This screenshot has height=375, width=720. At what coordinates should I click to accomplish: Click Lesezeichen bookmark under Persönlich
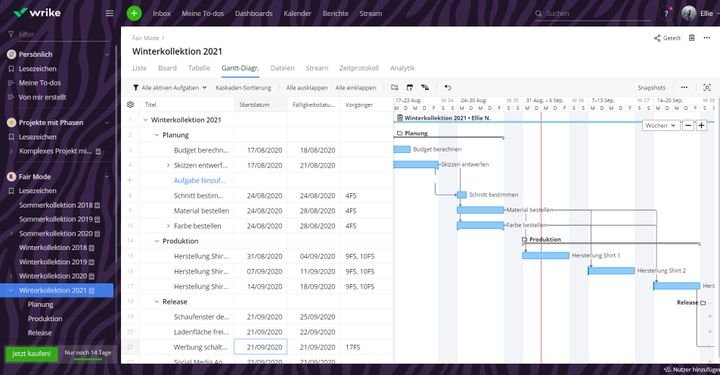click(x=37, y=68)
